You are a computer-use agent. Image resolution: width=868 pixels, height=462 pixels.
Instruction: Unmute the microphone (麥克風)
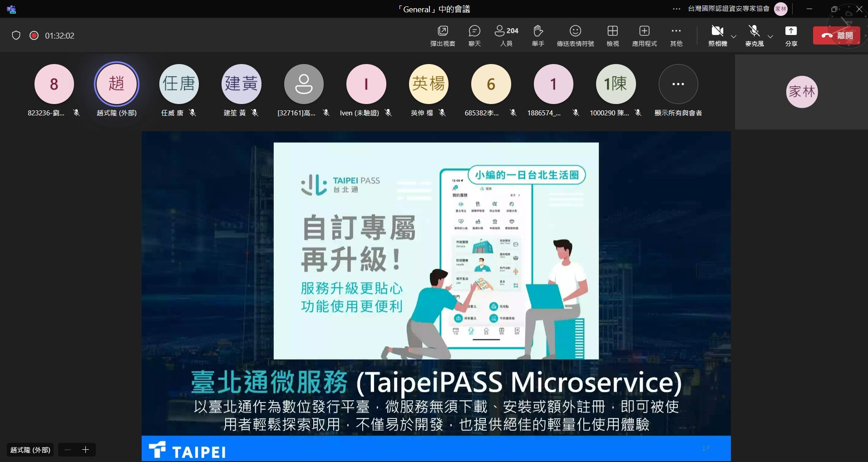point(754,35)
